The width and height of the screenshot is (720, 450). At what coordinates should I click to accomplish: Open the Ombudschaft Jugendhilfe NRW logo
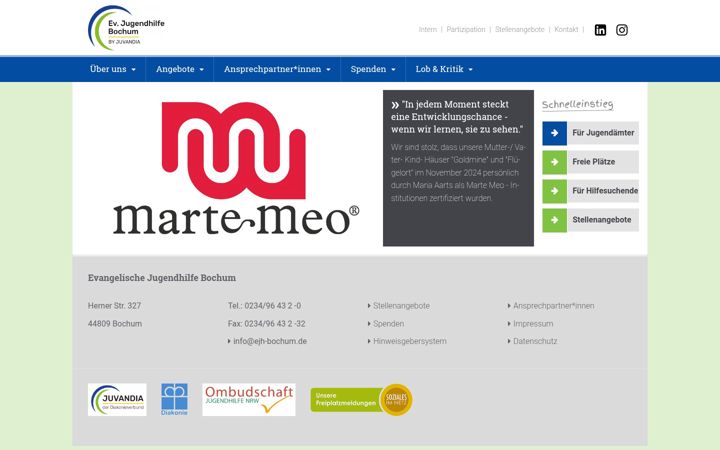point(249,399)
